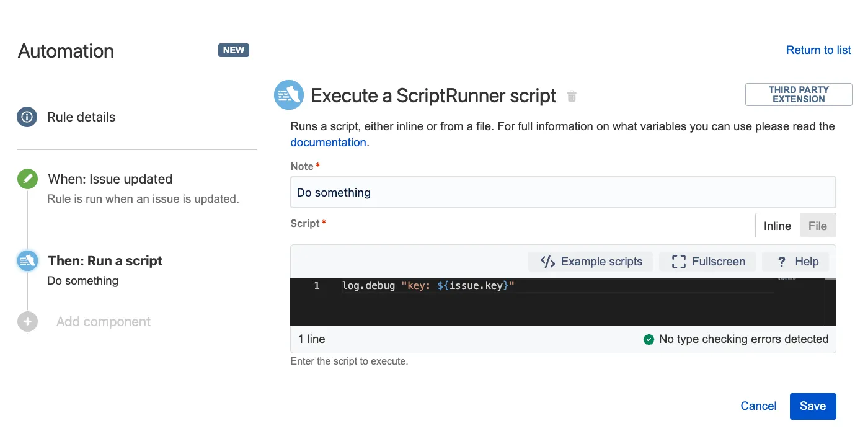Click the Run a script step icon

(27, 260)
